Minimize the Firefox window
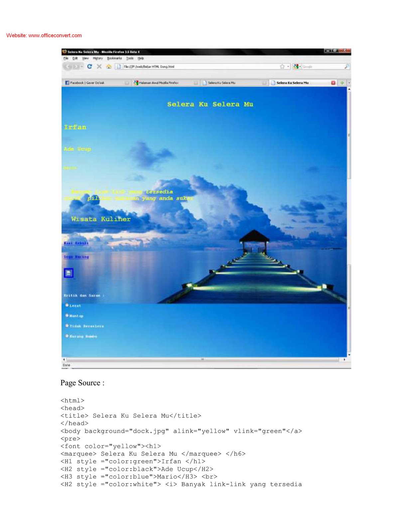This screenshot has width=411, height=532. [328, 51]
